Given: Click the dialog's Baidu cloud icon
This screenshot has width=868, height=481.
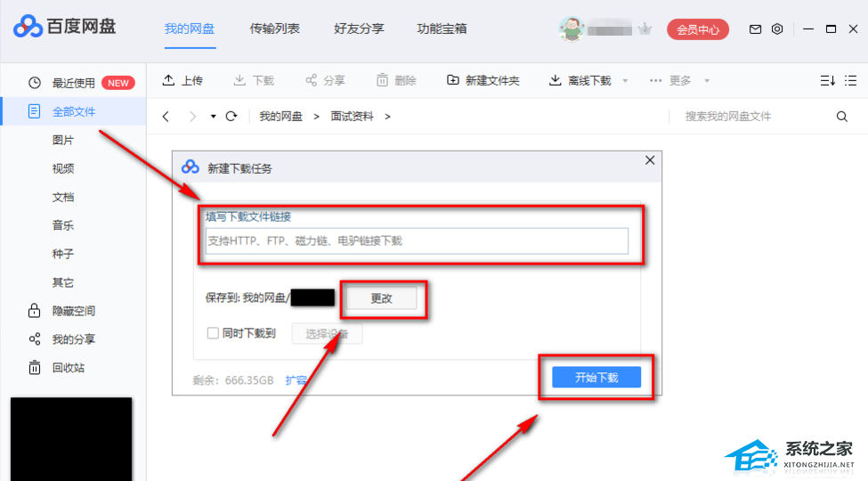Looking at the screenshot, I should [191, 167].
